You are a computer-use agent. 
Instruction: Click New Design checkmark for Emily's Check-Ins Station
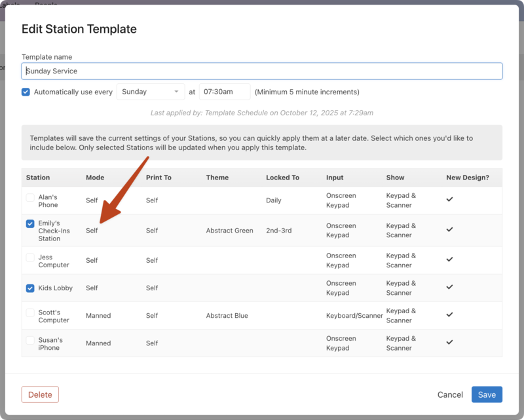point(449,229)
